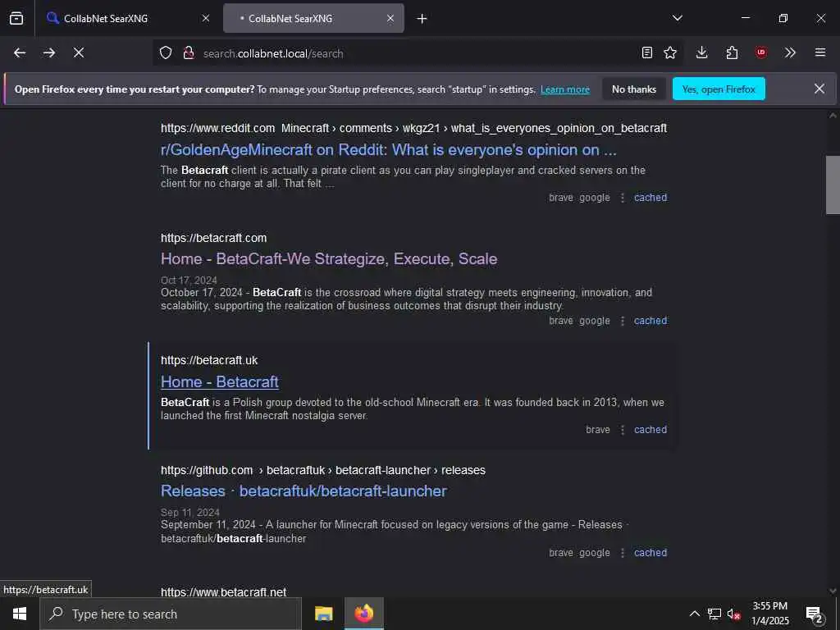Viewport: 840px width, 630px height.
Task: Open cached link for the betacraft.com result
Action: point(651,321)
